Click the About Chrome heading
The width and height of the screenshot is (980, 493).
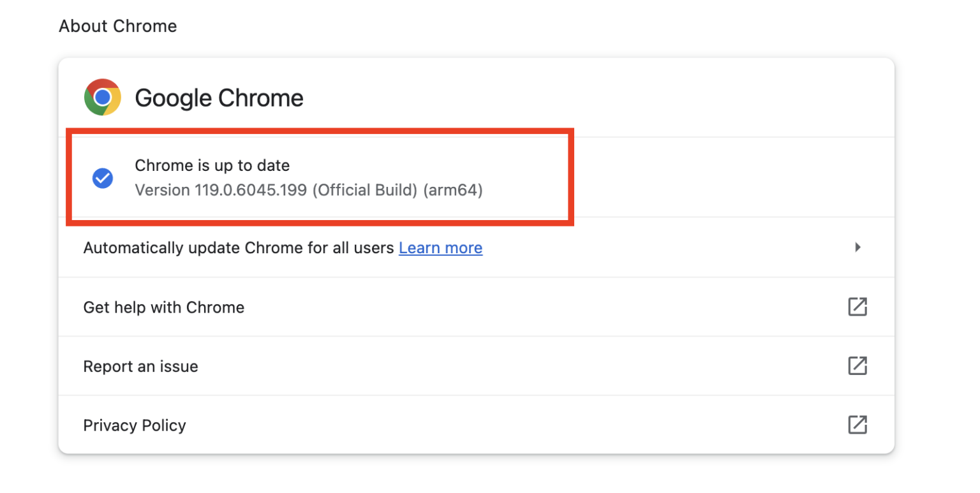pyautogui.click(x=118, y=26)
